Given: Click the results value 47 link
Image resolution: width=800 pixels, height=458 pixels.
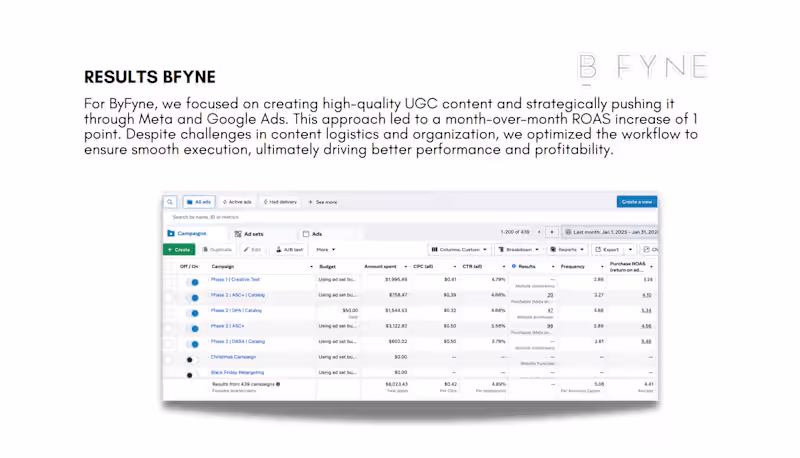Looking at the screenshot, I should point(550,310).
